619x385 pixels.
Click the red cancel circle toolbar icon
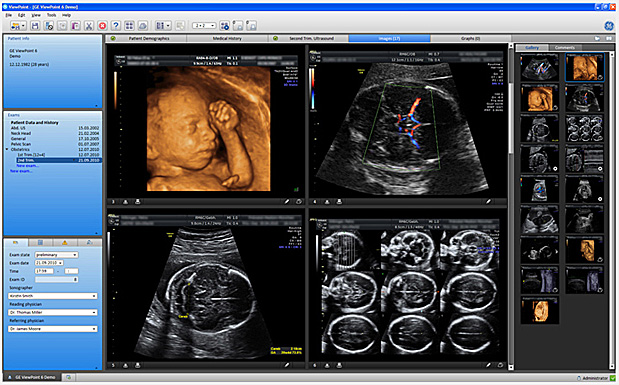[x=102, y=26]
